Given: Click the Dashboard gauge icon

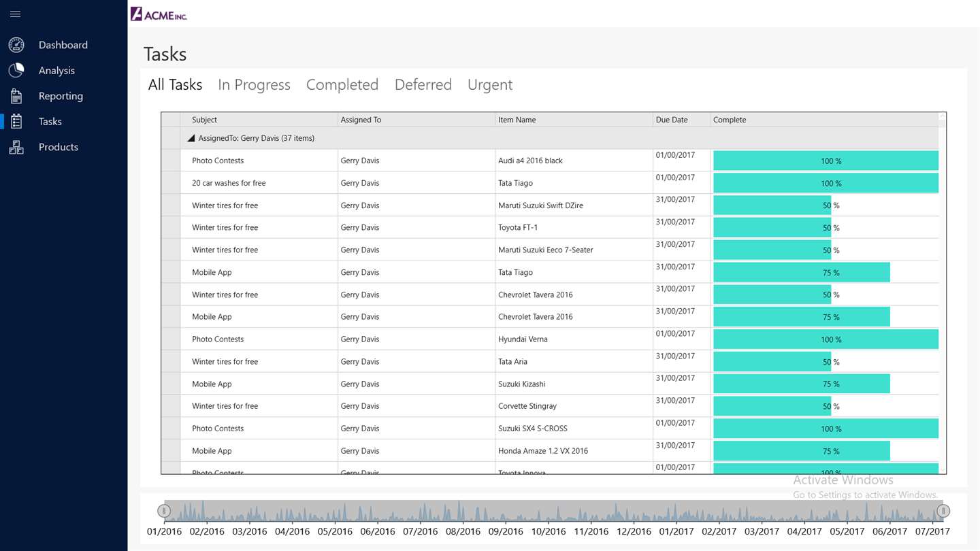Looking at the screenshot, I should [x=16, y=45].
